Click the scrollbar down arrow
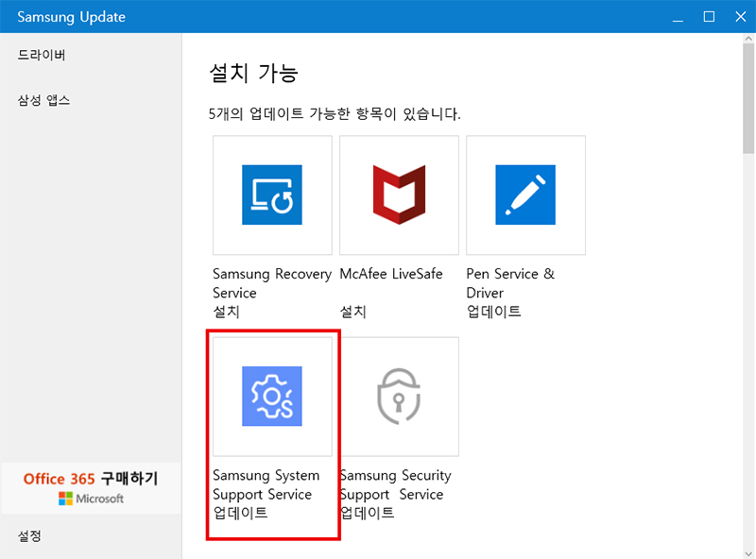The height and width of the screenshot is (559, 756). (748, 553)
